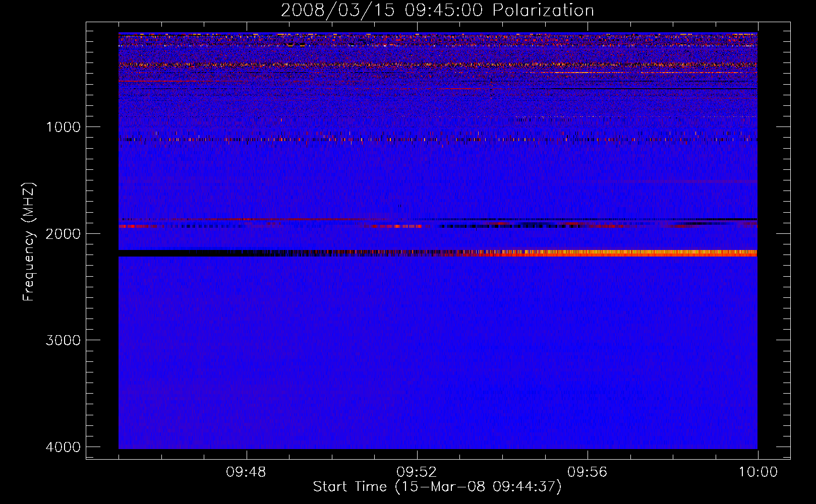Click the 09:52 time tick label
This screenshot has height=504, width=816.
(x=417, y=472)
